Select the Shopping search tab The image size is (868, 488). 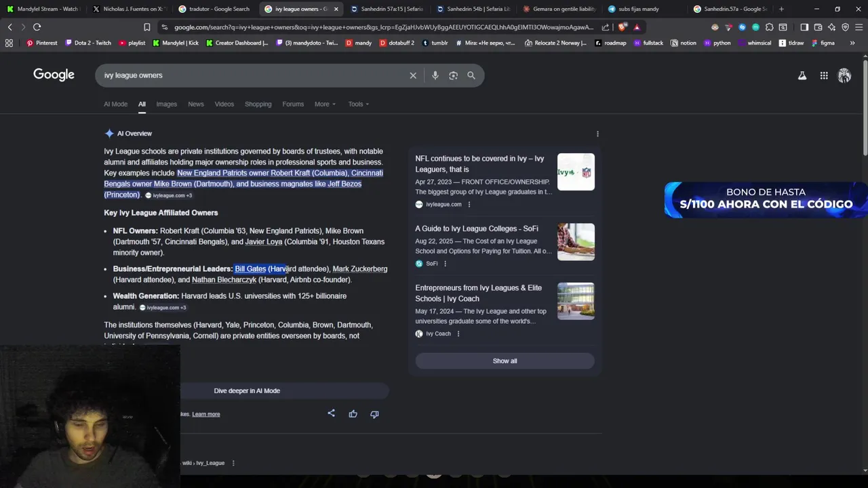258,104
